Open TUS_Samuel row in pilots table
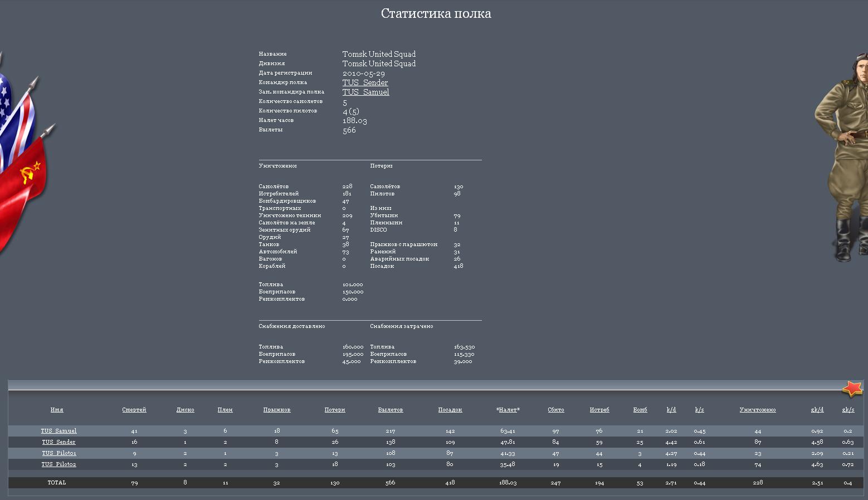The height and width of the screenshot is (500, 868). [x=58, y=431]
